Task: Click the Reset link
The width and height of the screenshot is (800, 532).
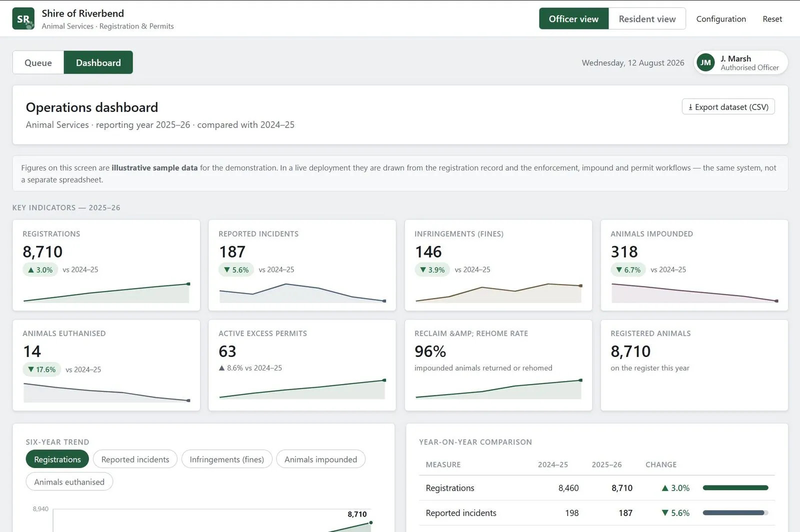Action: pyautogui.click(x=772, y=18)
